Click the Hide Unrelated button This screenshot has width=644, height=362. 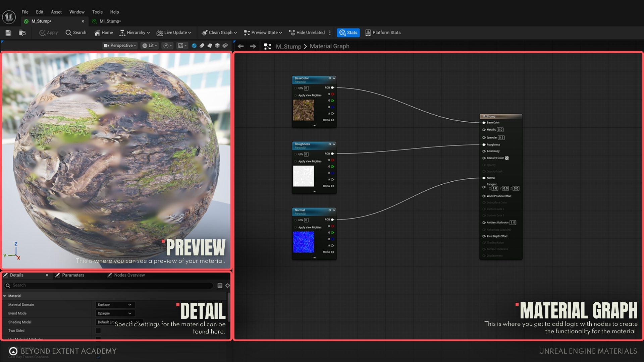pyautogui.click(x=307, y=33)
